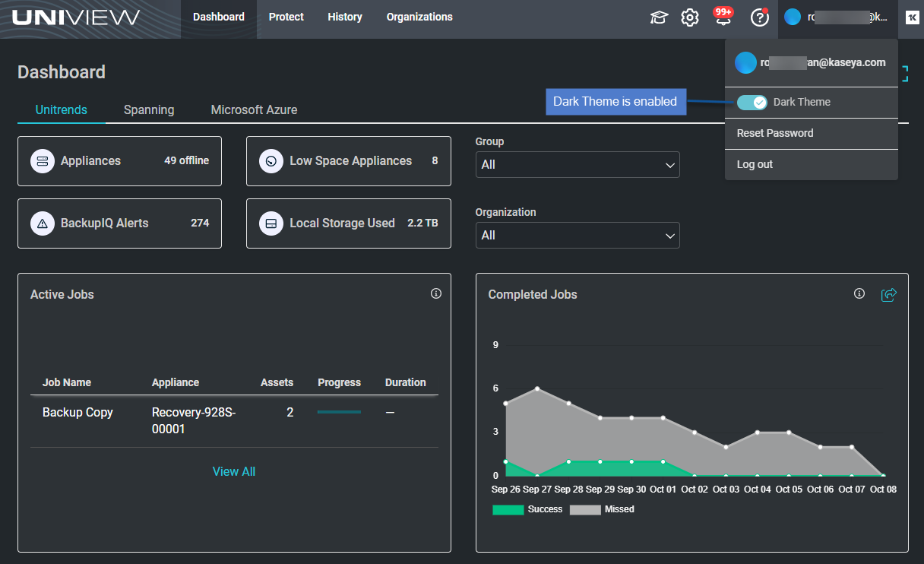Image resolution: width=924 pixels, height=564 pixels.
Task: Click the Low Space Appliances gauge icon
Action: (x=271, y=161)
